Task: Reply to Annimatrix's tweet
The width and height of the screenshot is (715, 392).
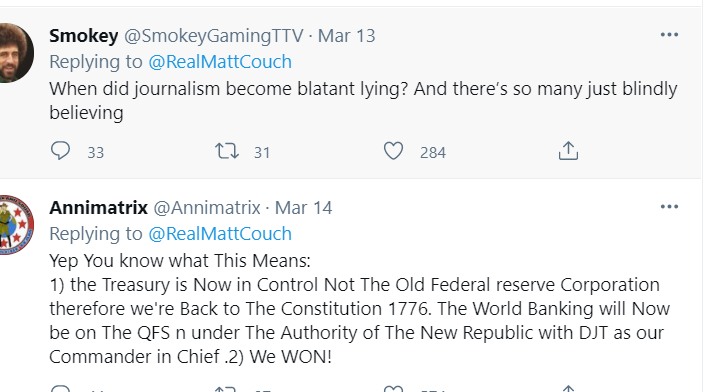Action: click(60, 388)
